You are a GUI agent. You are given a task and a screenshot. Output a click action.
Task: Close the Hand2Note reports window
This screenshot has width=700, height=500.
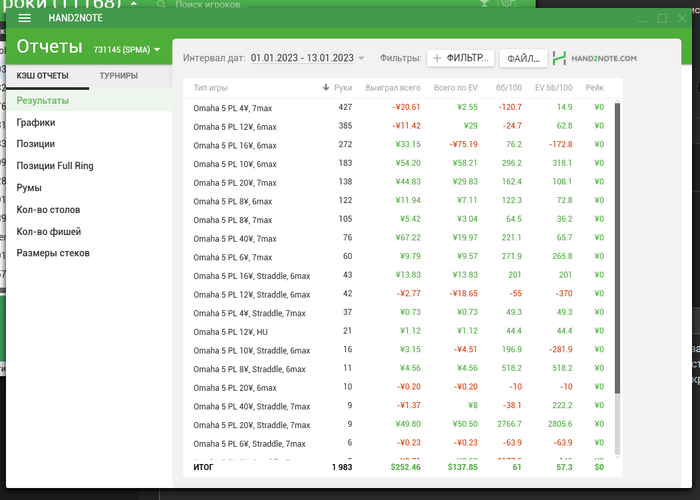point(682,18)
